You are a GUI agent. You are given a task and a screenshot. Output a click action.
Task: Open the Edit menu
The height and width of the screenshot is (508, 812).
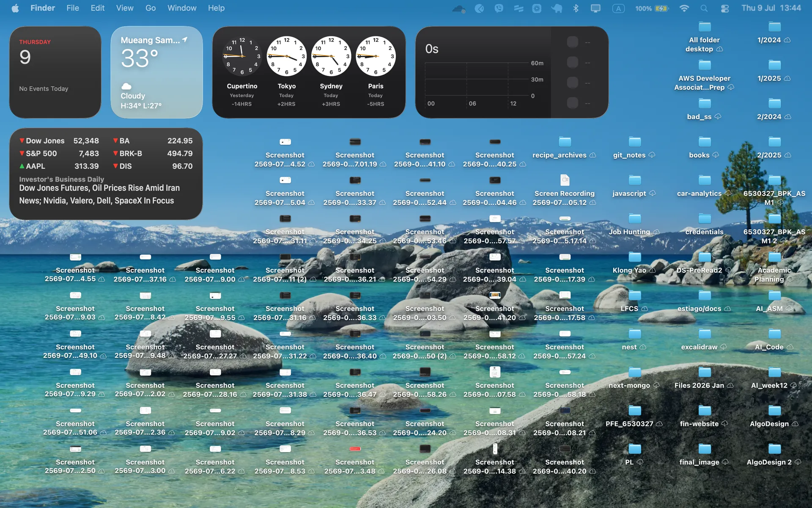tap(98, 8)
